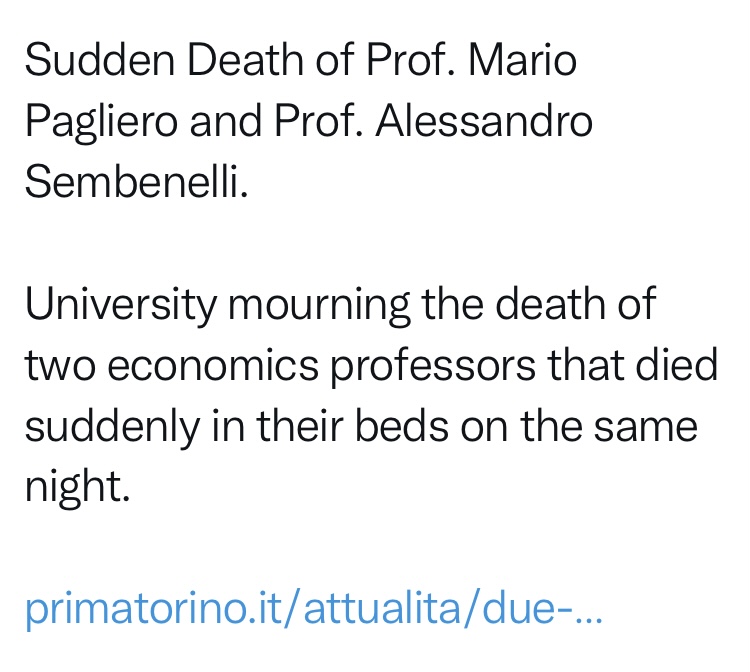
Task: Click the phrase 'on the same'
Action: pos(579,425)
